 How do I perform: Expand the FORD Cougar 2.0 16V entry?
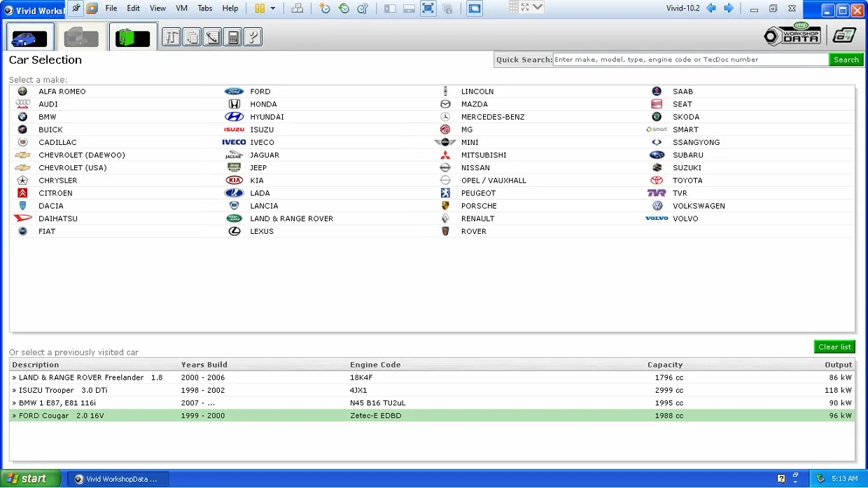[x=432, y=416]
